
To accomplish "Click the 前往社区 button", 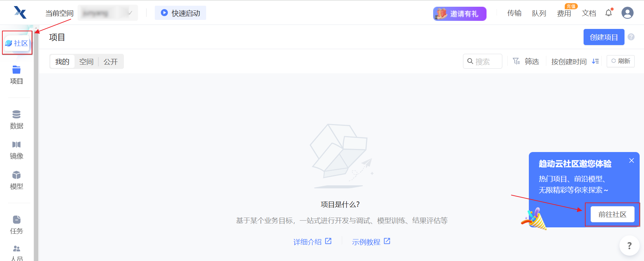I will pyautogui.click(x=612, y=214).
